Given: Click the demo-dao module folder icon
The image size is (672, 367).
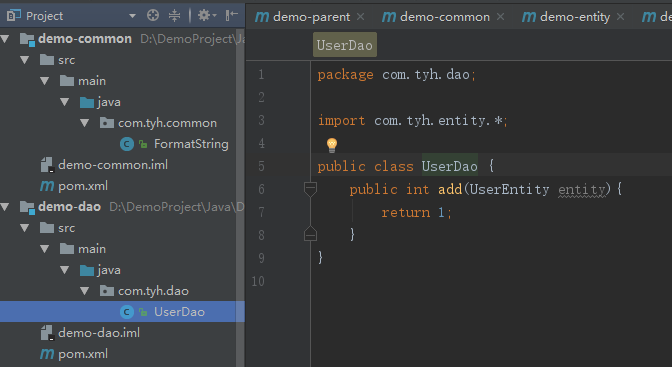Looking at the screenshot, I should point(27,208).
